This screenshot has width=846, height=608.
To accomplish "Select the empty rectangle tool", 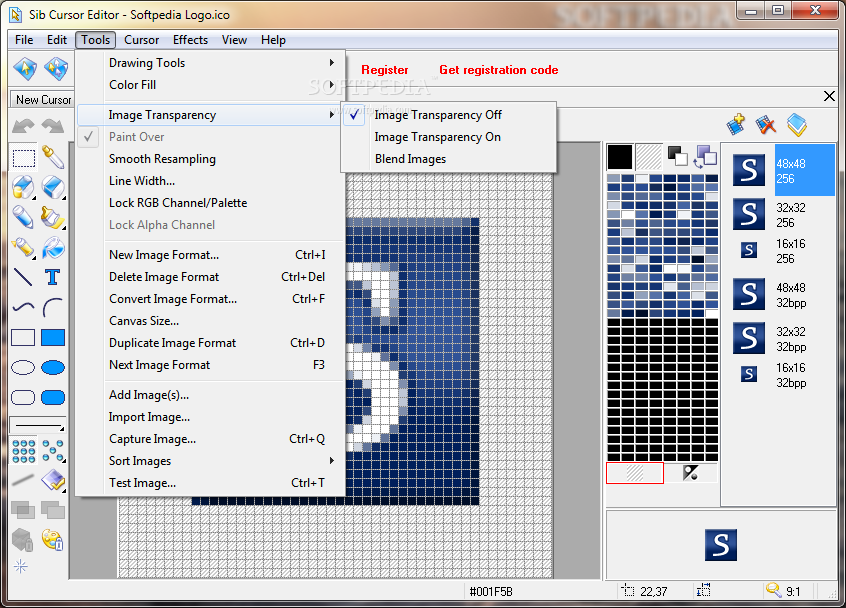I will [x=23, y=338].
